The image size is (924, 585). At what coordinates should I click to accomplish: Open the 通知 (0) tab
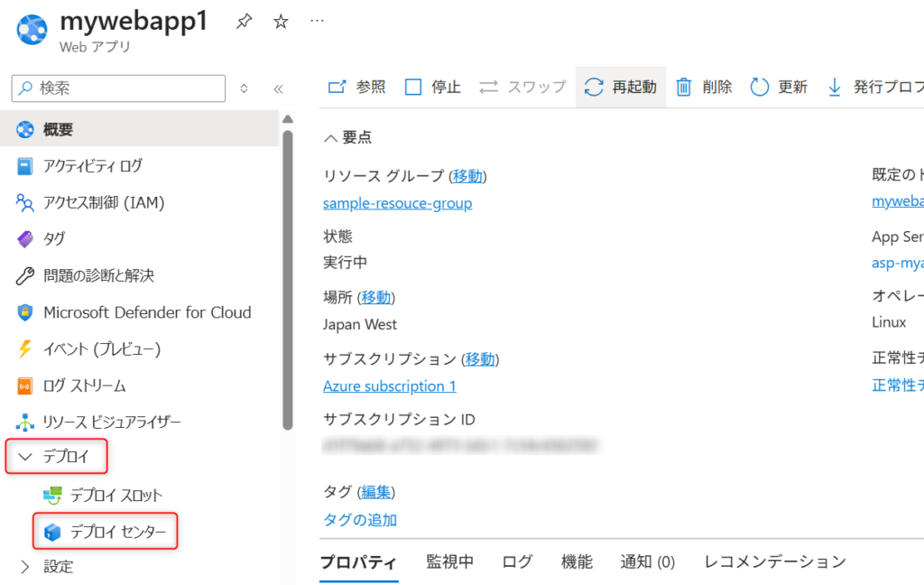coord(648,562)
